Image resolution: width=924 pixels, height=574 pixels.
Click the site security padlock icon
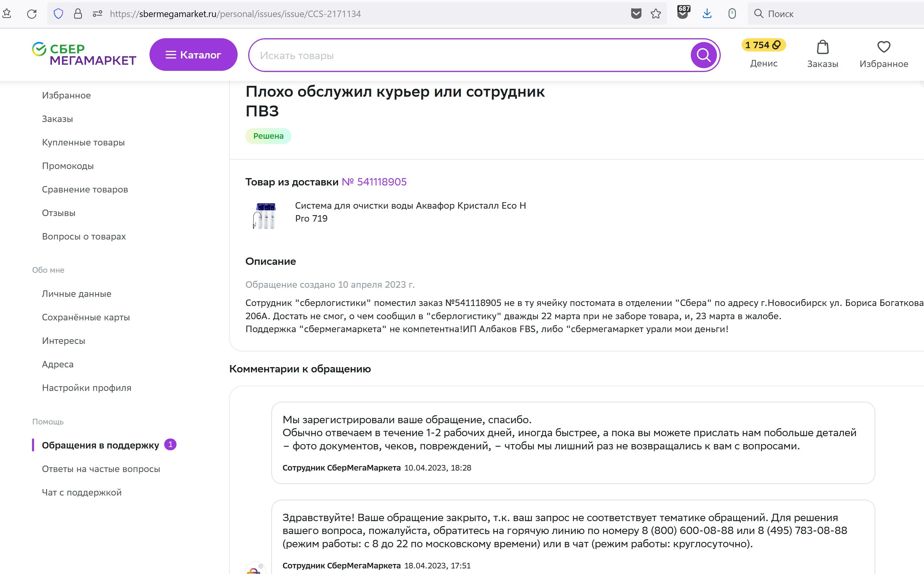[x=78, y=14]
